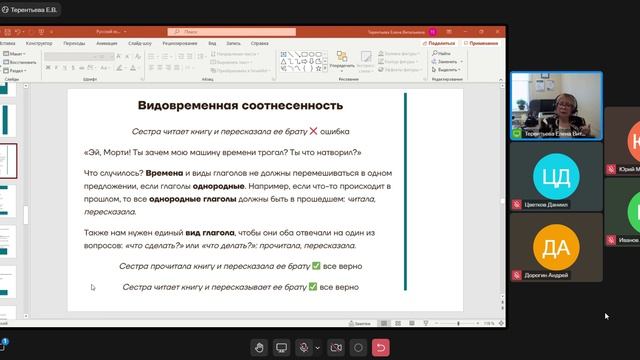Open microphone options chevron

coord(318,348)
